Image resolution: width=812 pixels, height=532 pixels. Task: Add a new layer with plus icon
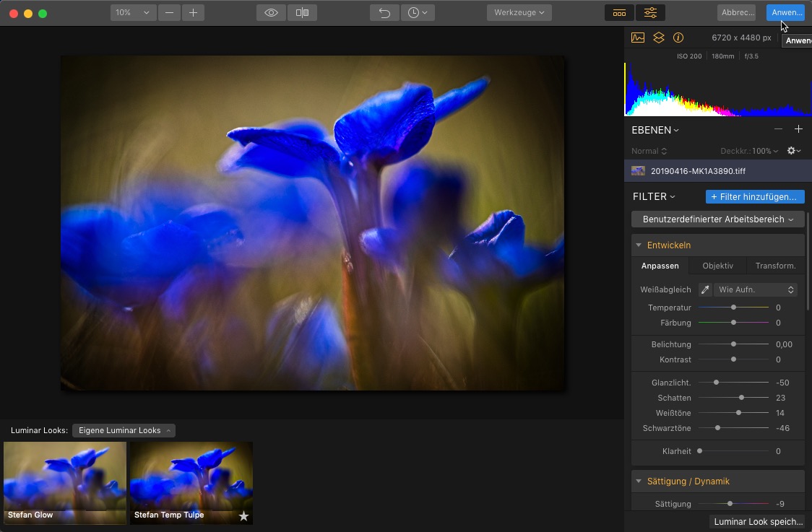click(798, 130)
